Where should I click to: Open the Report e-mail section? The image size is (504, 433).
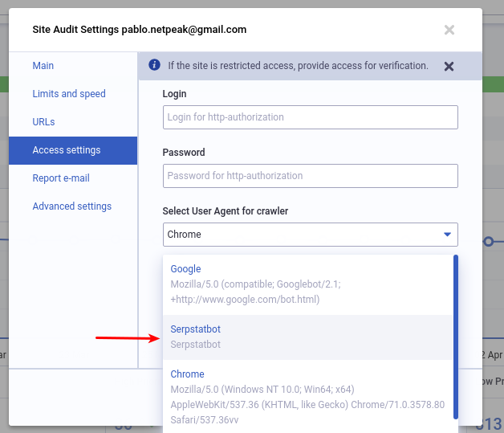tap(61, 178)
